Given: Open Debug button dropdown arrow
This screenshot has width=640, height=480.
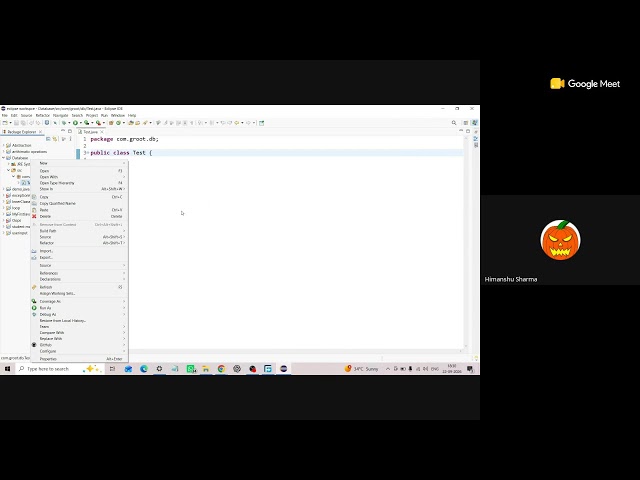Looking at the screenshot, I should coord(69,123).
